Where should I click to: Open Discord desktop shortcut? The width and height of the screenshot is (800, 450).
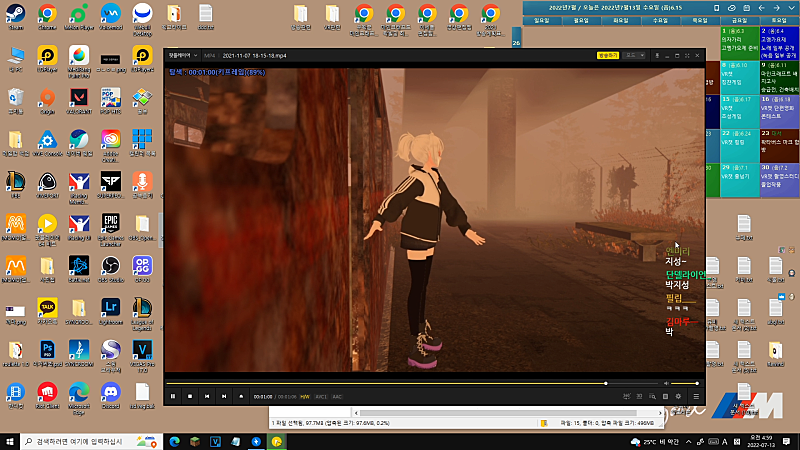[x=110, y=396]
